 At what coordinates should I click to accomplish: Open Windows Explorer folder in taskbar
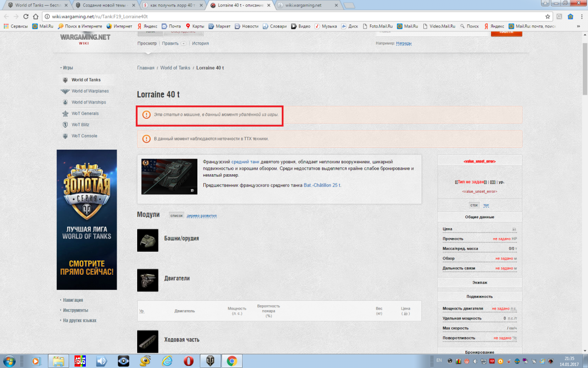tap(58, 361)
